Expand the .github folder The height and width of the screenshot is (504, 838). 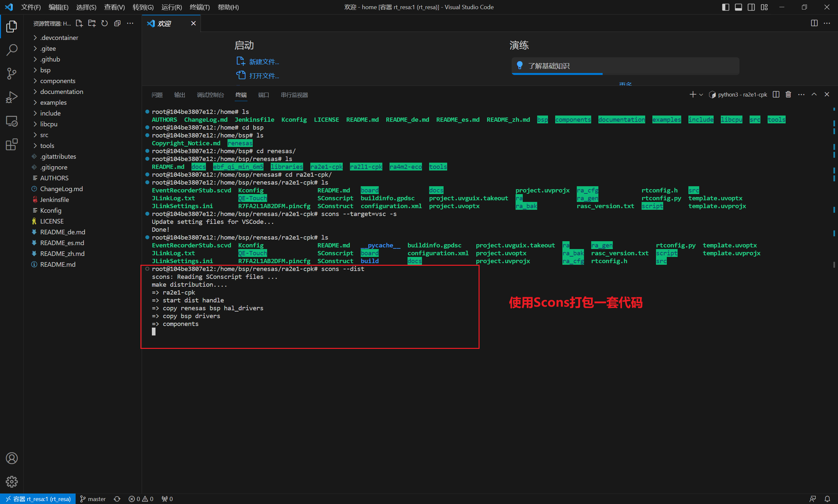(x=83, y=60)
